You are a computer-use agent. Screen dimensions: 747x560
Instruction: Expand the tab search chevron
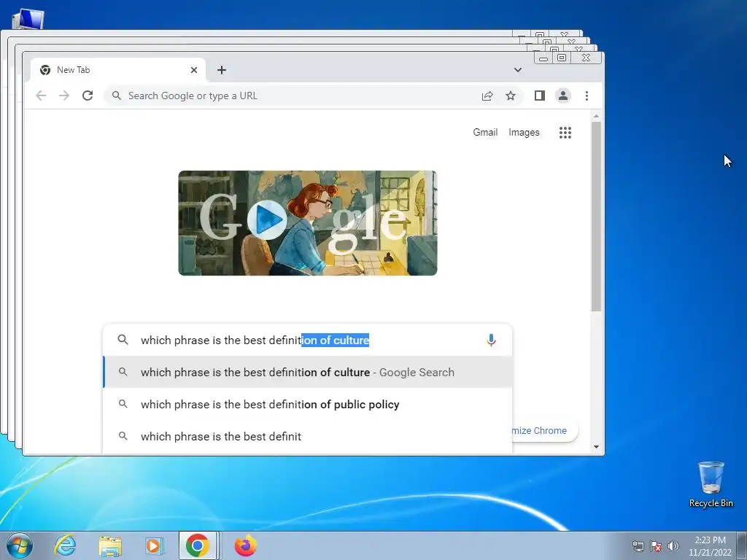(518, 70)
